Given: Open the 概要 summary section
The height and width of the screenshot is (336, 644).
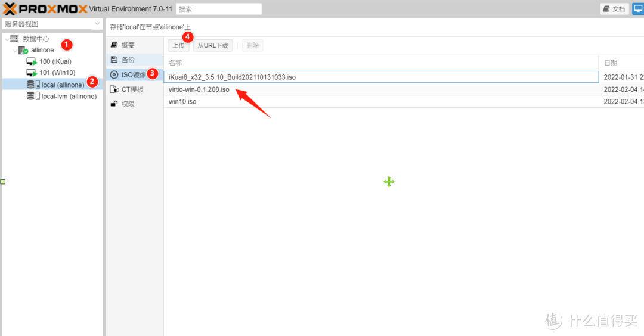Looking at the screenshot, I should (135, 45).
